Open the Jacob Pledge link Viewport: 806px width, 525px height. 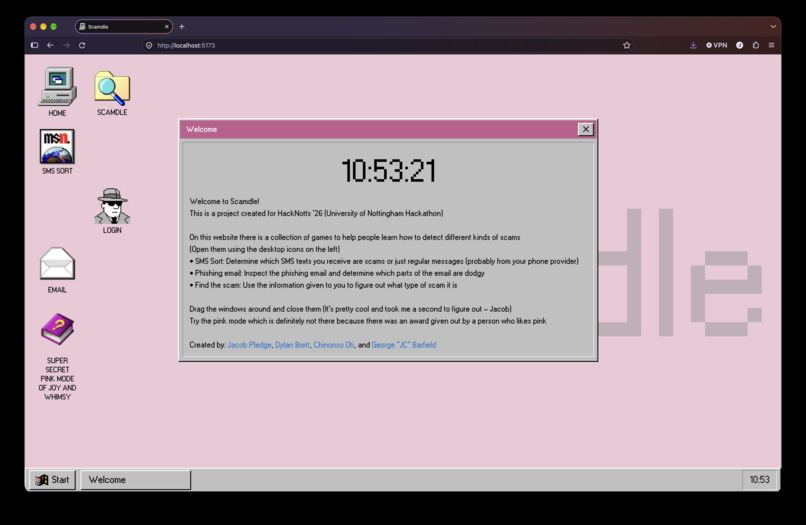tap(249, 345)
